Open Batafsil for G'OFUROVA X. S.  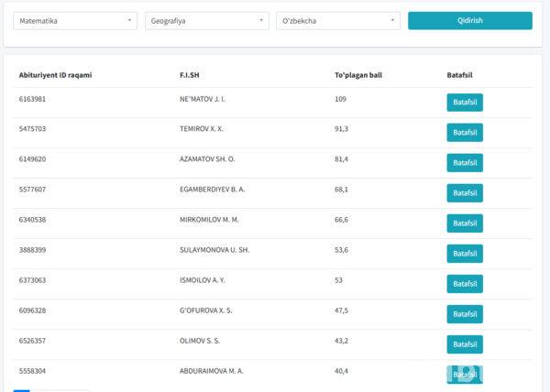click(x=465, y=314)
